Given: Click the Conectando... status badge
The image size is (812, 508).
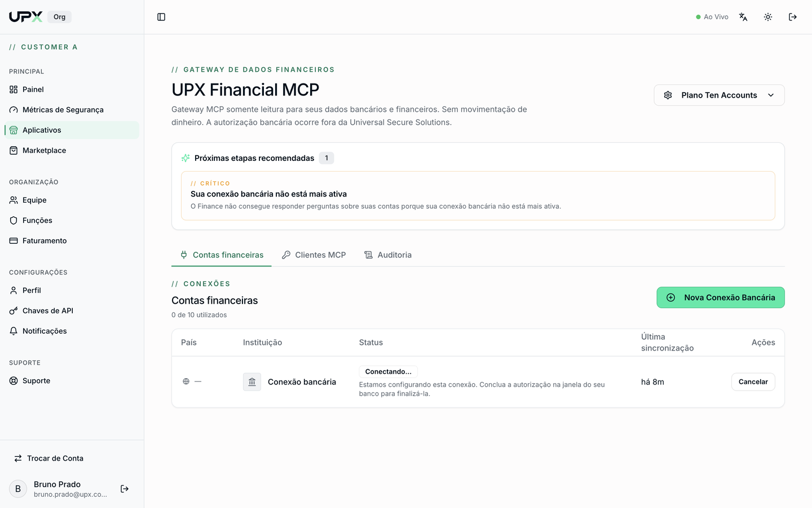Looking at the screenshot, I should pyautogui.click(x=388, y=371).
